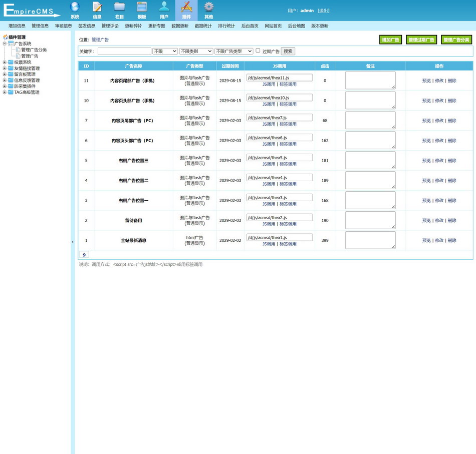
Task: Open the 其他 gear icon
Action: point(209,7)
